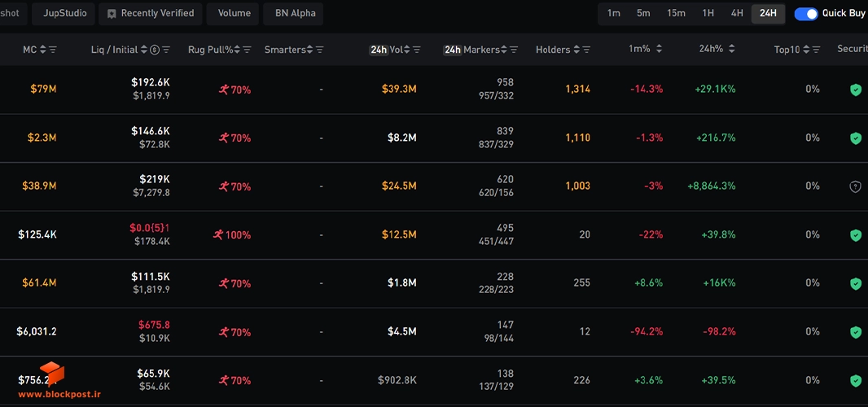Click green security shield in first row
Viewport: 868px width, 407px height.
[x=855, y=90]
